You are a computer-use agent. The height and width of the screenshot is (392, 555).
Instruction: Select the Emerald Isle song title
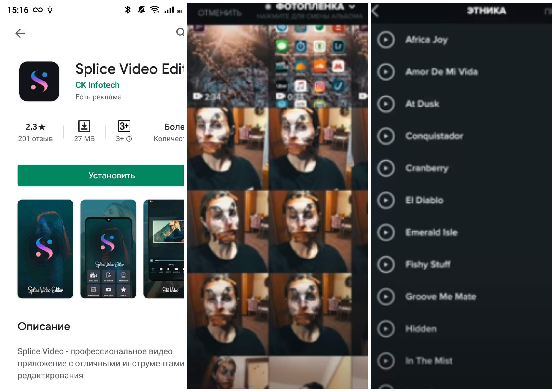coord(432,232)
